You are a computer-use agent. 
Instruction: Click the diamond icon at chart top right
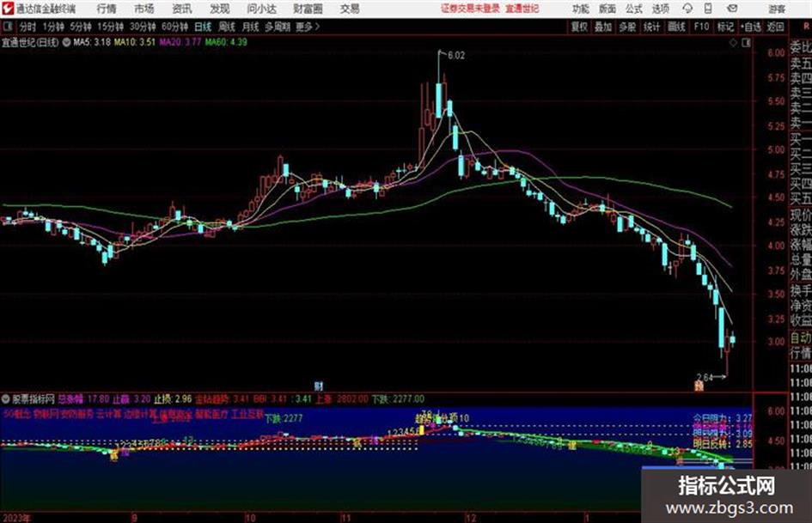(733, 43)
